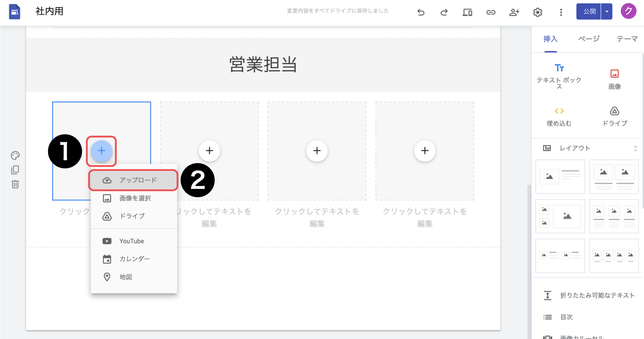Collapse the レイアウト section

635,148
